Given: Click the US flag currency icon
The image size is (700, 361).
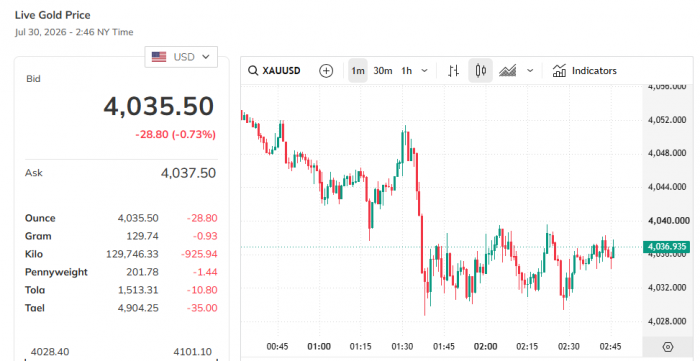Looking at the screenshot, I should pyautogui.click(x=159, y=57).
